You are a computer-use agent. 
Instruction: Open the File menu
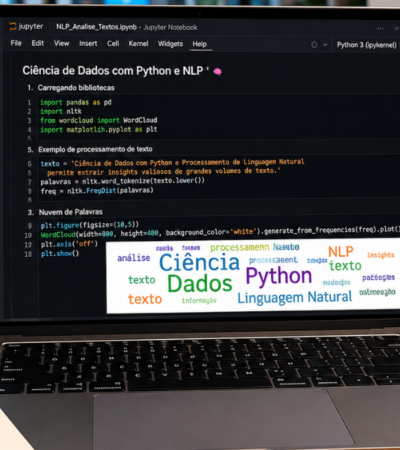(x=16, y=43)
